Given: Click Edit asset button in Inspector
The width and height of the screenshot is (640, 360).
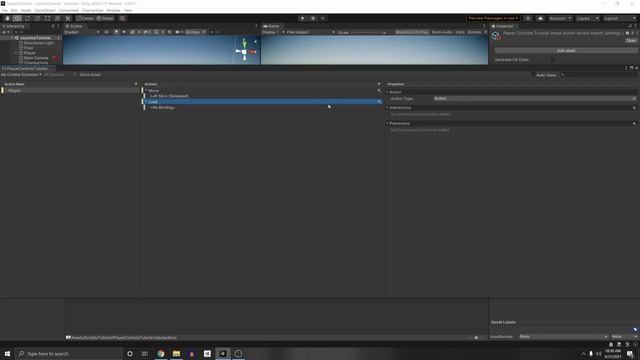Looking at the screenshot, I should point(566,51).
